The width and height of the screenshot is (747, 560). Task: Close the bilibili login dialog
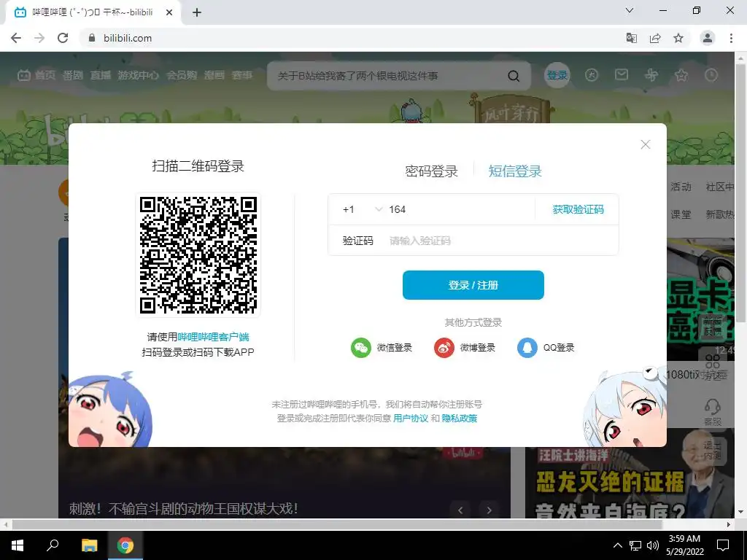tap(646, 144)
